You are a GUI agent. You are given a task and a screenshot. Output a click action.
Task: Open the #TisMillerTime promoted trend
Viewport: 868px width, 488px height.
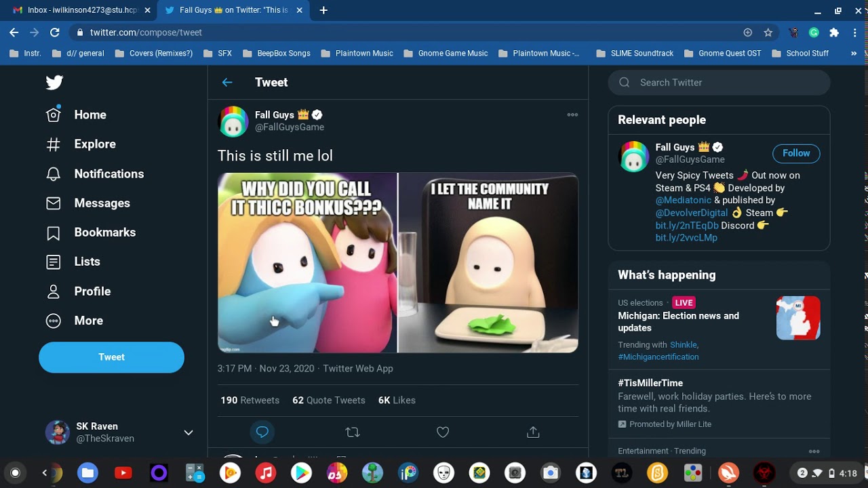tap(719, 403)
